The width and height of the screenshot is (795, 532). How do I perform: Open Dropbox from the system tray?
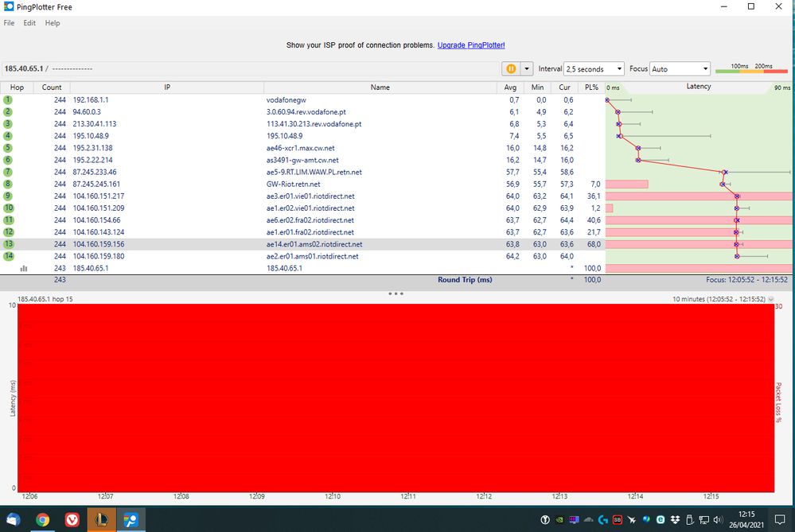pyautogui.click(x=676, y=520)
